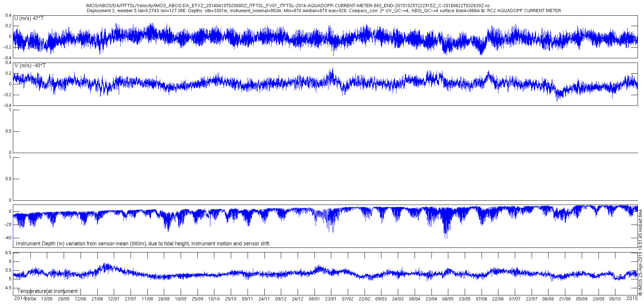This screenshot has width=644, height=304.
Task: Select date tick '12/07'
Action: tap(114, 299)
